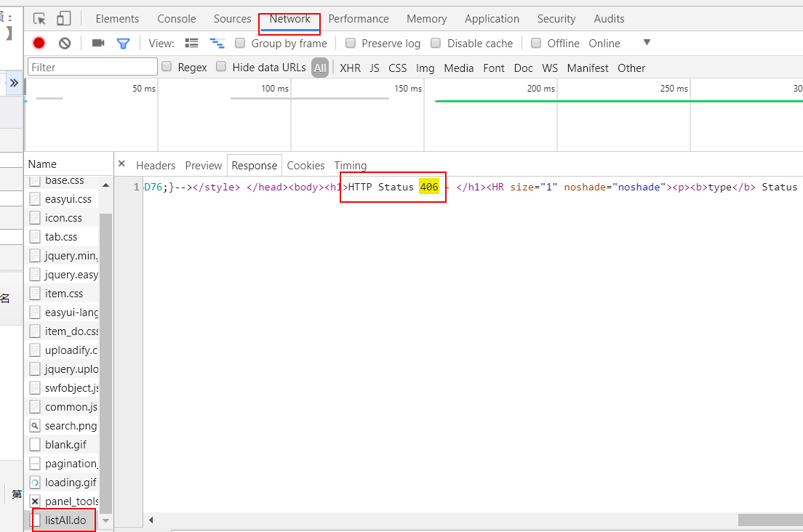803x532 pixels.
Task: Filter requests by Doc type
Action: point(524,68)
